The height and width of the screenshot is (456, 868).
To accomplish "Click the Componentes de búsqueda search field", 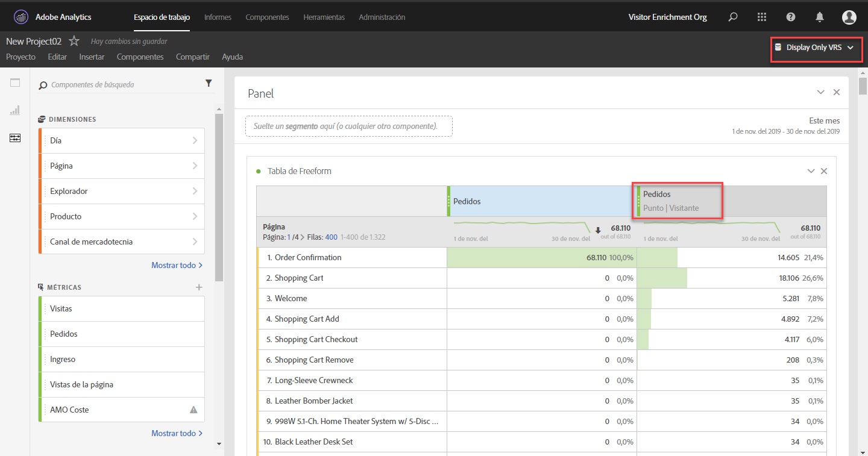I will 121,85.
